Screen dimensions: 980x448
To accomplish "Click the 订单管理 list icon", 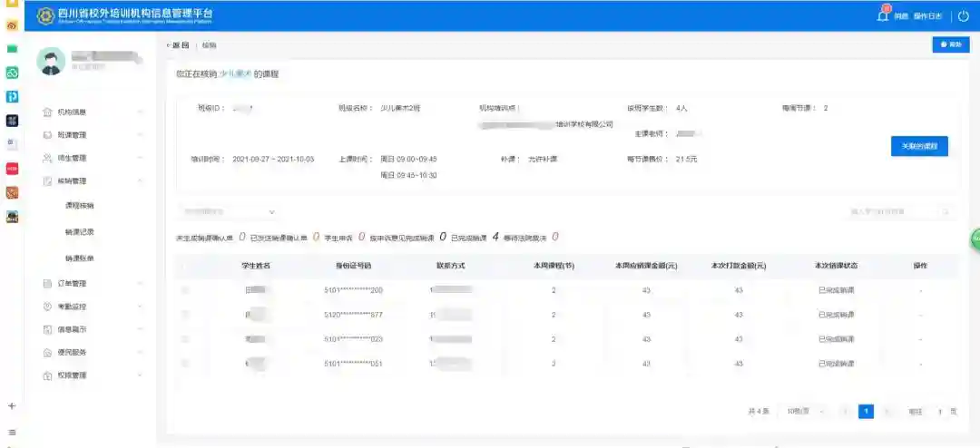I will pos(48,283).
